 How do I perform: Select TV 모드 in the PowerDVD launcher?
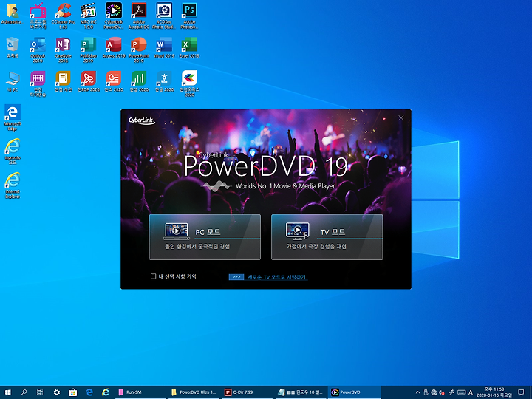coord(327,237)
